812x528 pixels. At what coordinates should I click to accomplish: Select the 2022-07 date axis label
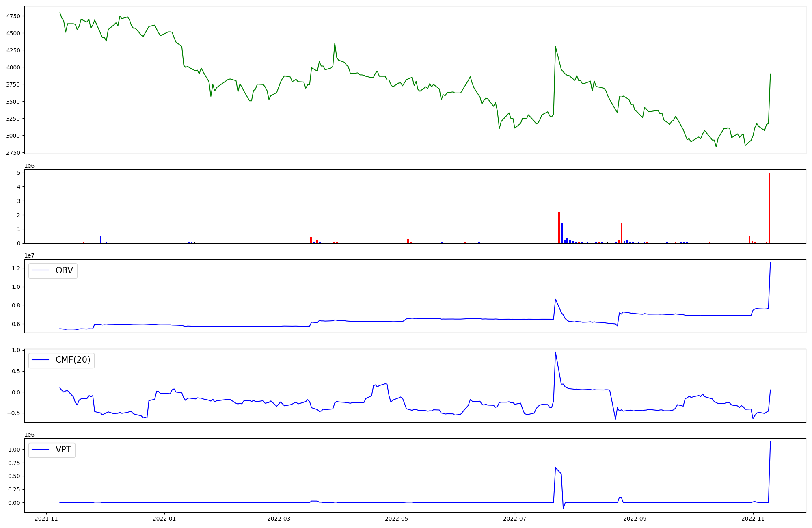point(515,519)
